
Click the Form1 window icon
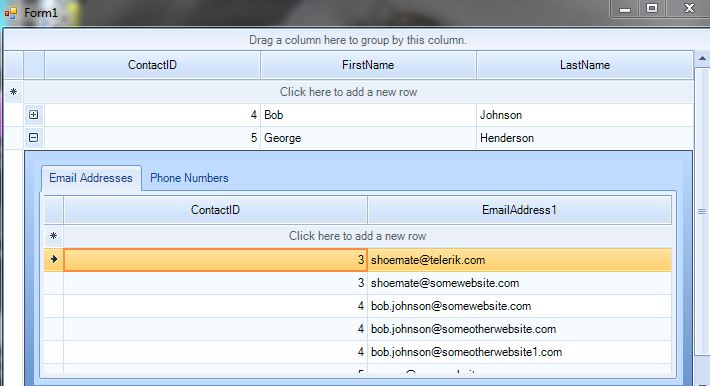(x=10, y=13)
